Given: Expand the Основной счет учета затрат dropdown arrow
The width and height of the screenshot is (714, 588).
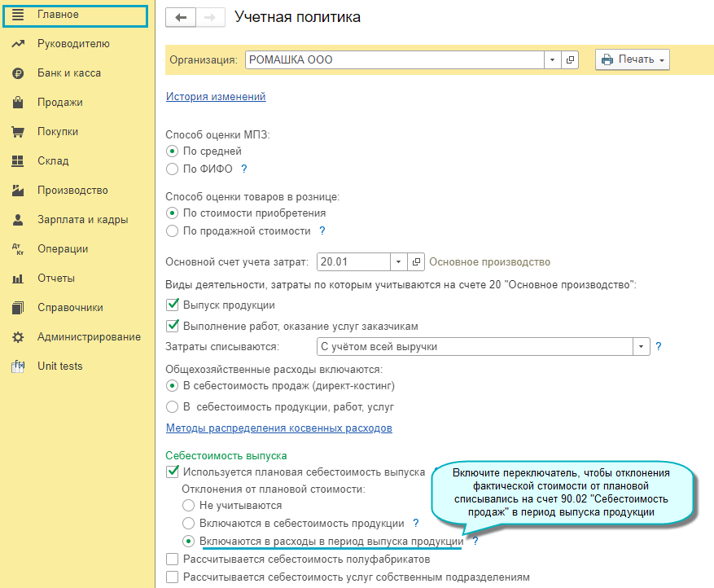Looking at the screenshot, I should coord(398,262).
